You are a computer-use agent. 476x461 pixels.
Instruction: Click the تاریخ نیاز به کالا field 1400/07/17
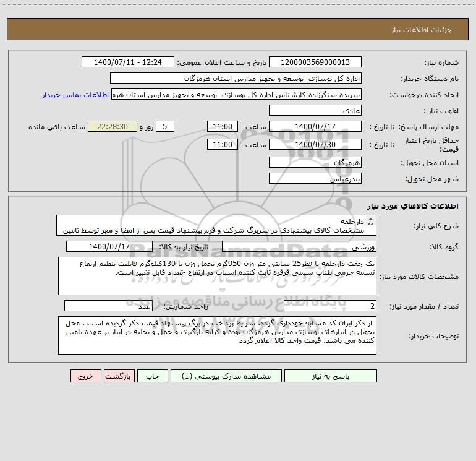[109, 246]
